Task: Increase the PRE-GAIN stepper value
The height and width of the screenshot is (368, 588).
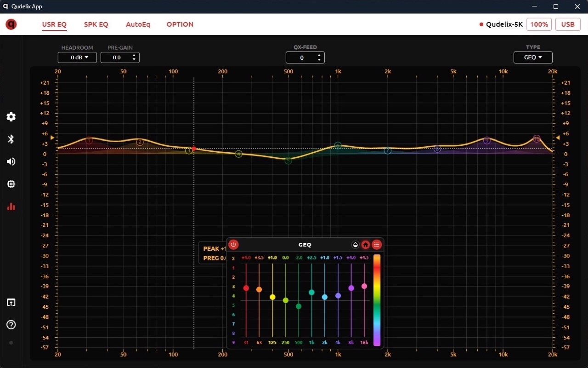Action: 134,55
